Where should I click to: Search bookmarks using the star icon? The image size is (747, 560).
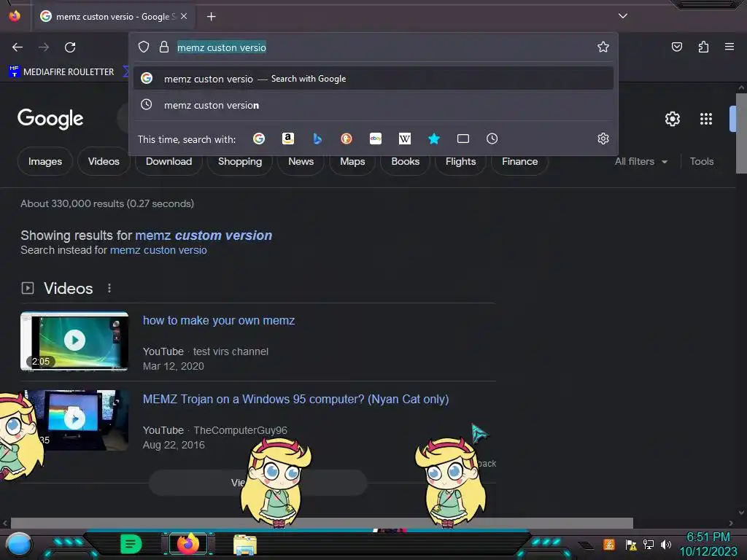(x=433, y=139)
